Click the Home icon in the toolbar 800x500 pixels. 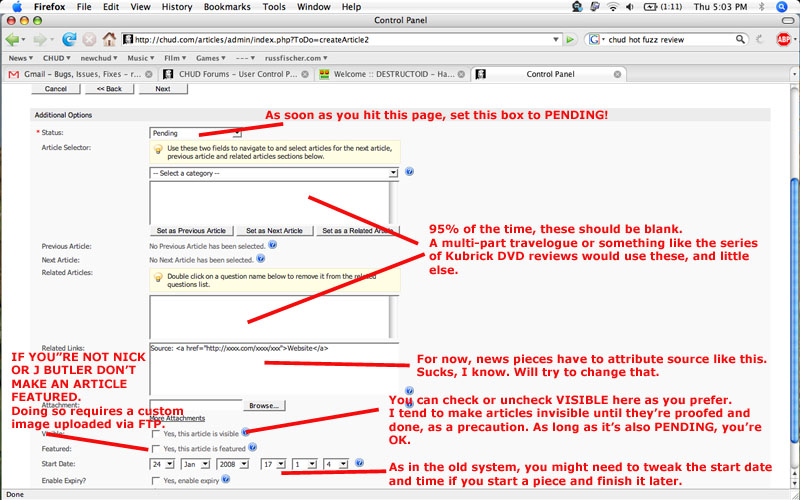pyautogui.click(x=108, y=40)
